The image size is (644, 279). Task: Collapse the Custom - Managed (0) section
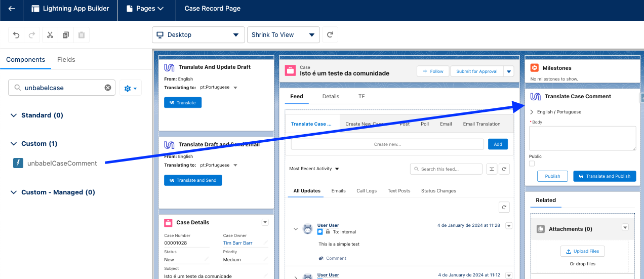[x=14, y=192]
